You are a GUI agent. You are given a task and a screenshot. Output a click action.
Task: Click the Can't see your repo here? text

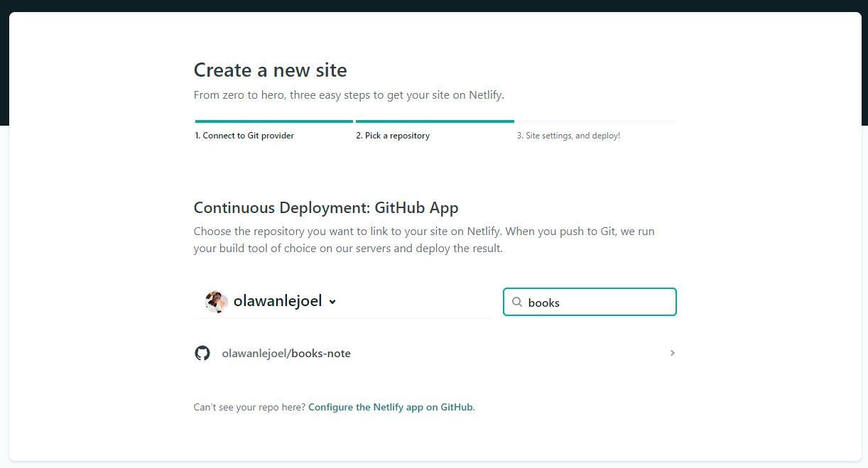249,407
